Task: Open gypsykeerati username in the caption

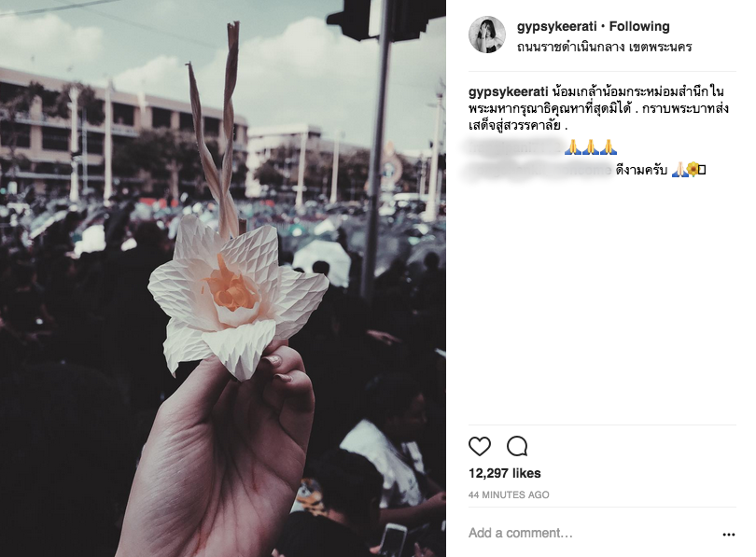Action: 508,91
